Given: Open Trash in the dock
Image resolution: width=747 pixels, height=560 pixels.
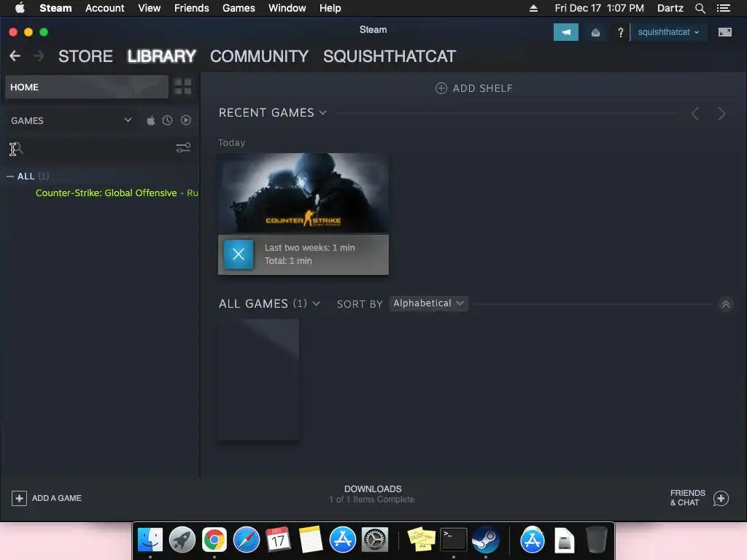Looking at the screenshot, I should pyautogui.click(x=596, y=540).
